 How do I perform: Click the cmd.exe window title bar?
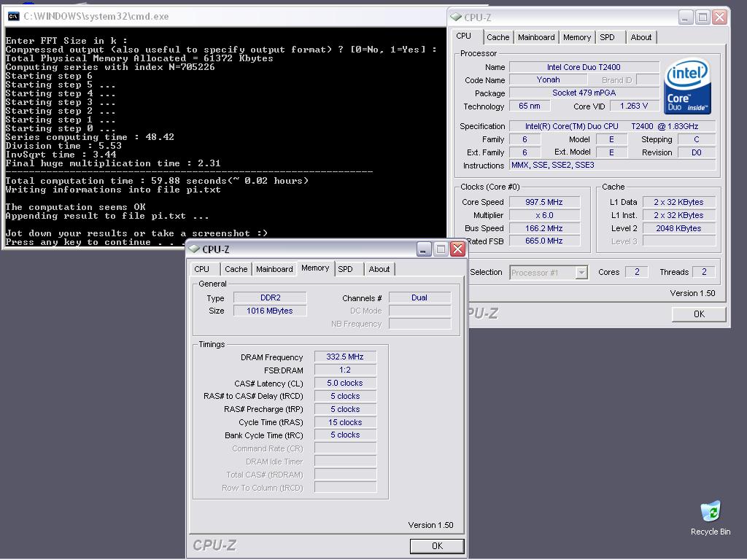(224, 17)
